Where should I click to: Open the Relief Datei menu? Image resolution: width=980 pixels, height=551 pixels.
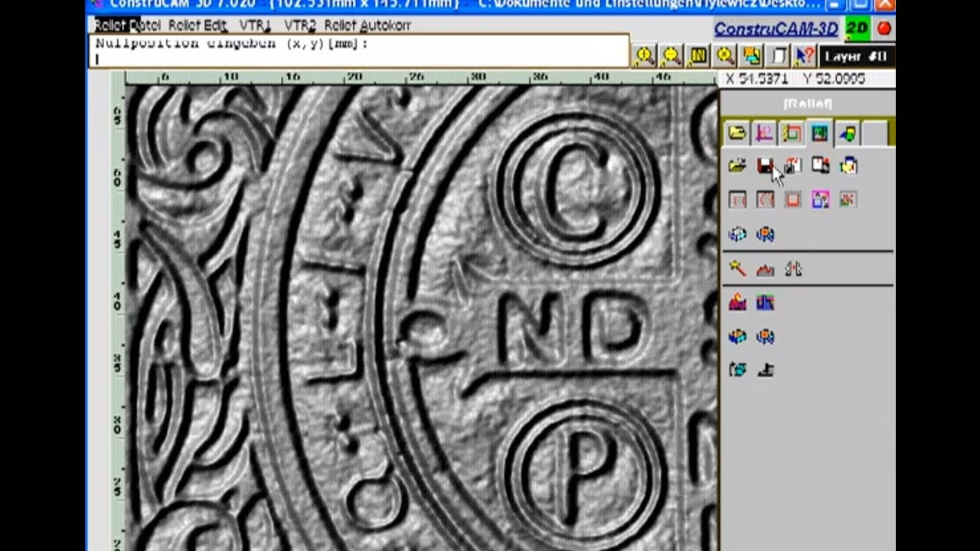(x=127, y=25)
